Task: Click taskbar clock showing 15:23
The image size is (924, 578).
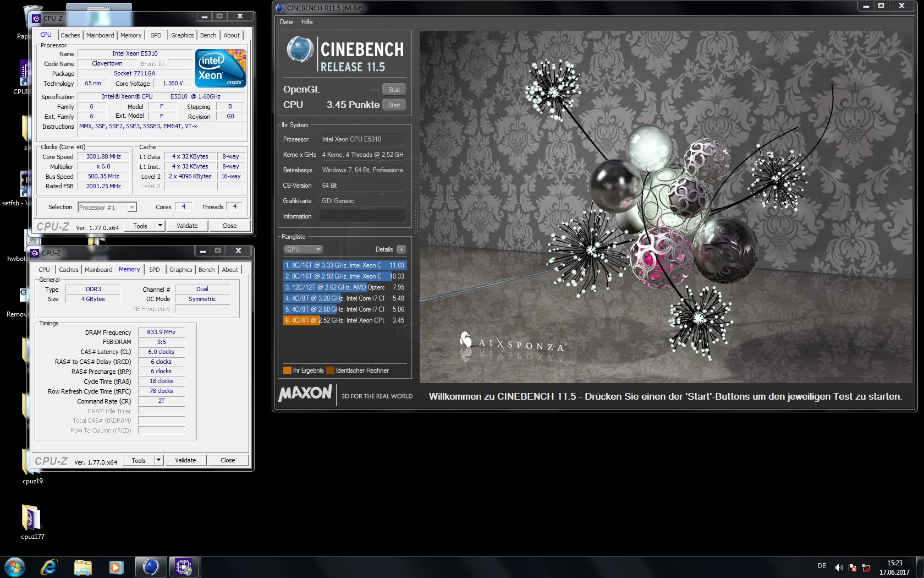Action: [894, 568]
